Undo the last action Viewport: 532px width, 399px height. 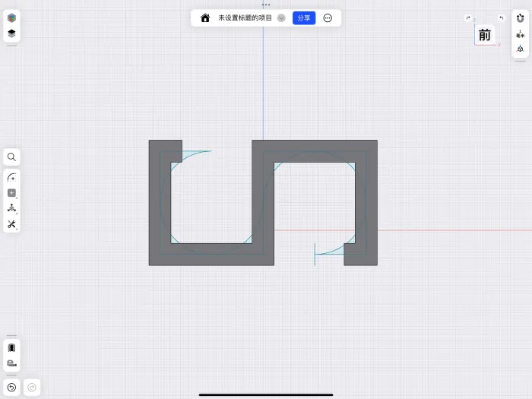click(x=11, y=387)
